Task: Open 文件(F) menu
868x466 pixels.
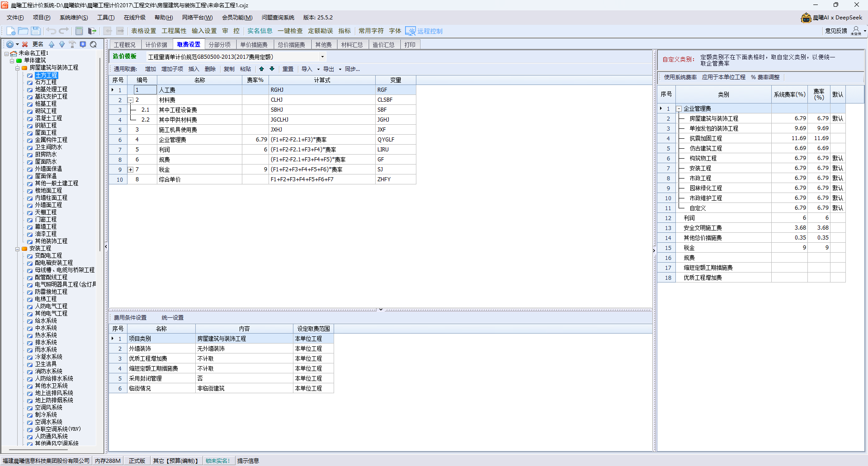Action: [x=15, y=18]
